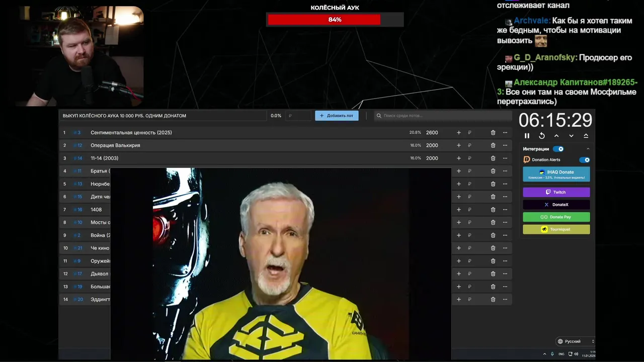Screen dimensions: 644x362
Task: Delete the Сентиментальная ценность lot
Action: click(x=493, y=133)
